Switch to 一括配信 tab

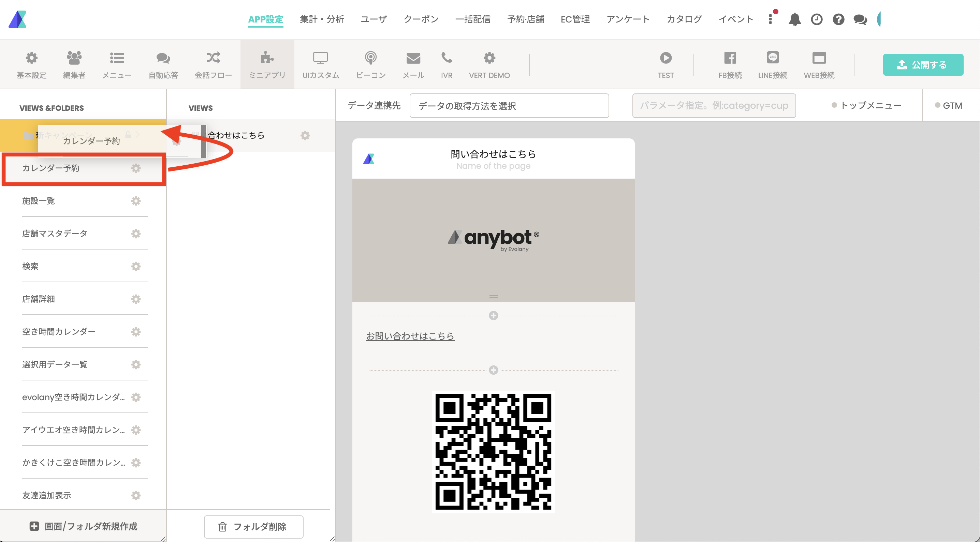click(x=473, y=19)
